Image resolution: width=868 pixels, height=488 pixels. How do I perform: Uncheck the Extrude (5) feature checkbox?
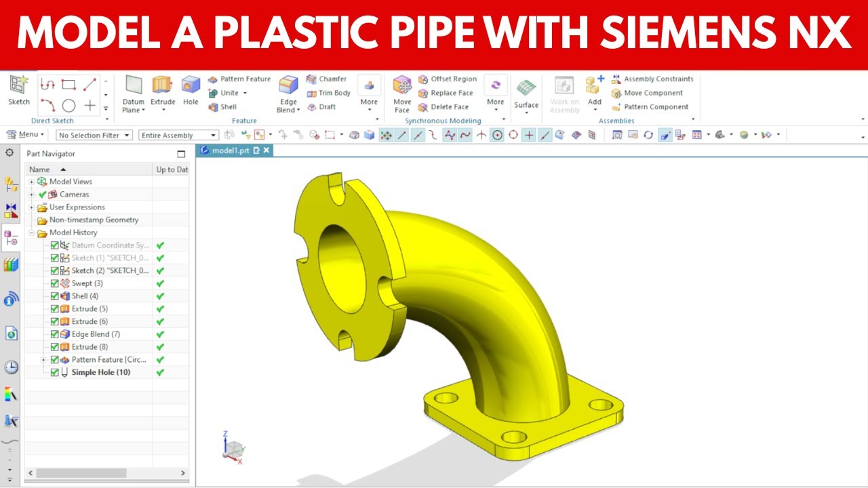point(55,309)
